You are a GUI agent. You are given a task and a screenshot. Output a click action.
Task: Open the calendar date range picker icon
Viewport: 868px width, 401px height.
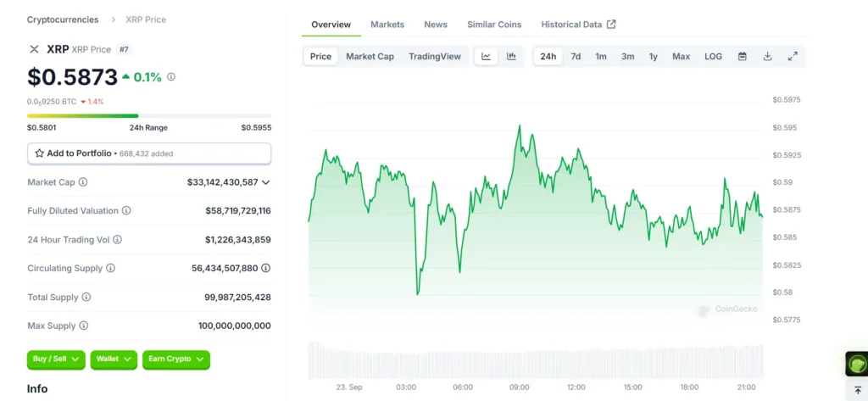tap(743, 57)
